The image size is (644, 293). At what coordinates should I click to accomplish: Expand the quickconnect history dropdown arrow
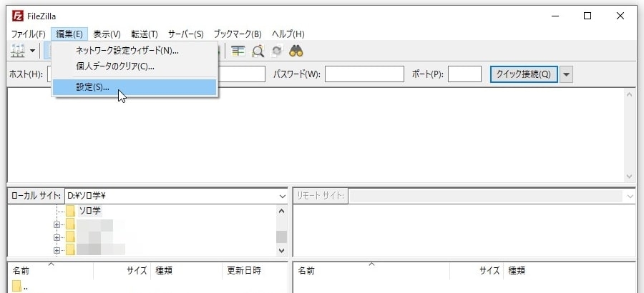click(x=567, y=74)
